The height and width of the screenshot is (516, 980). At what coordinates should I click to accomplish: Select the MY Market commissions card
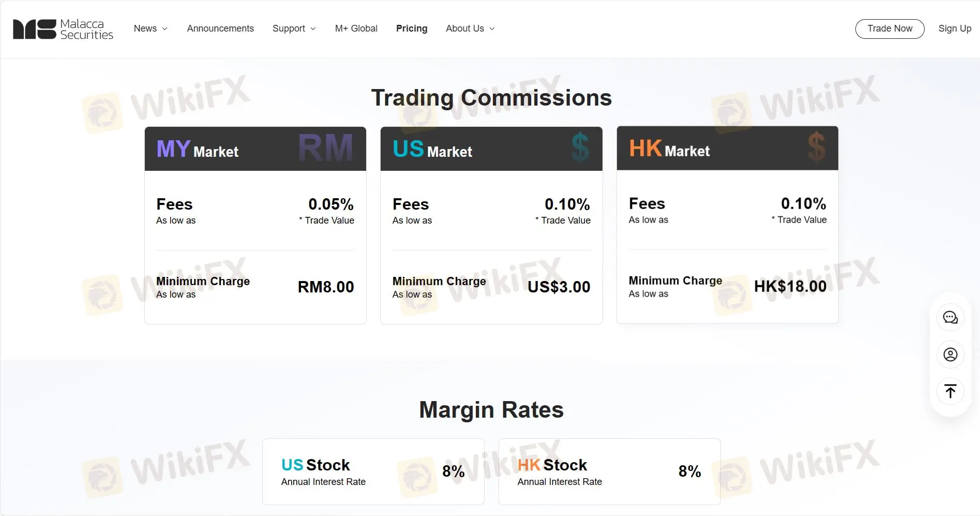255,225
